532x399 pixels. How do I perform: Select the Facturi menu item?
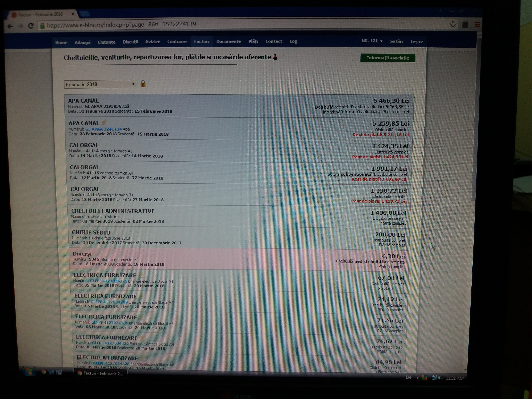tap(202, 41)
